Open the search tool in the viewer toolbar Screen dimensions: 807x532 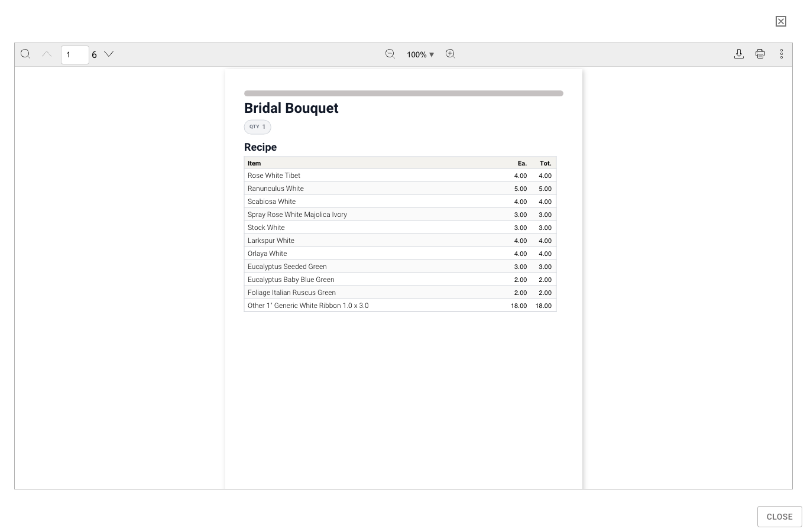(x=25, y=54)
